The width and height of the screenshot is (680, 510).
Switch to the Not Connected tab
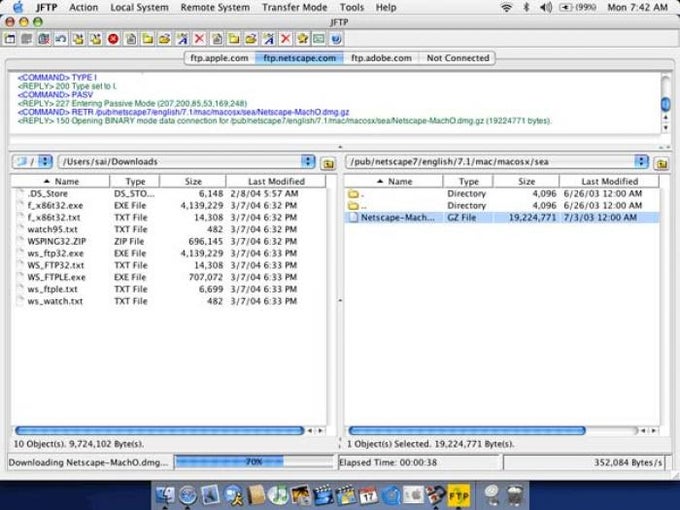coord(458,58)
